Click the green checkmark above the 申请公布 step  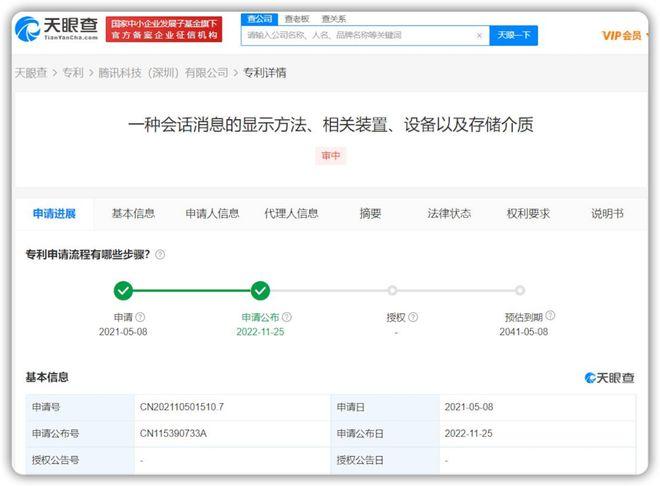(x=260, y=290)
